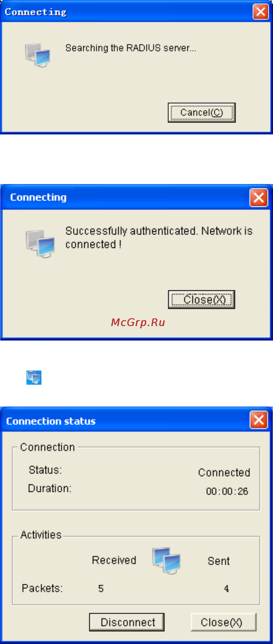Click Close(X) in authentication success dialog
This screenshot has height=644, width=273.
click(x=202, y=300)
